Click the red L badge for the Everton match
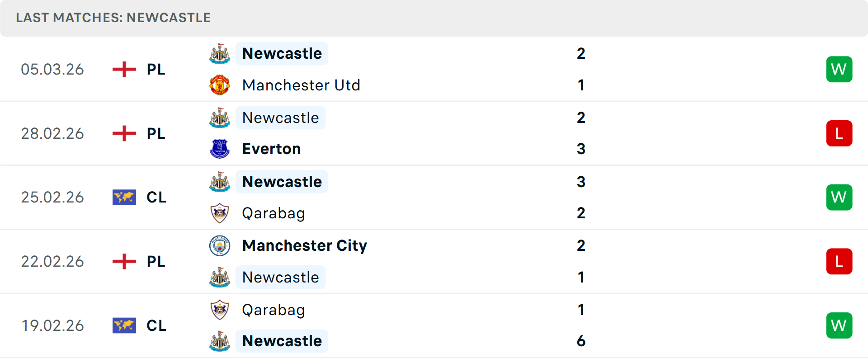This screenshot has width=868, height=358. click(839, 133)
